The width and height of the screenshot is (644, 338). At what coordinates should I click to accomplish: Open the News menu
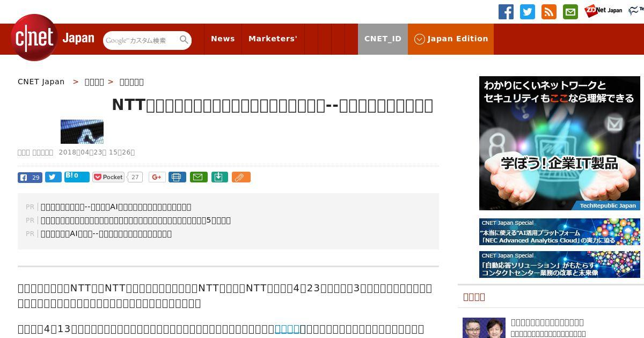[223, 39]
